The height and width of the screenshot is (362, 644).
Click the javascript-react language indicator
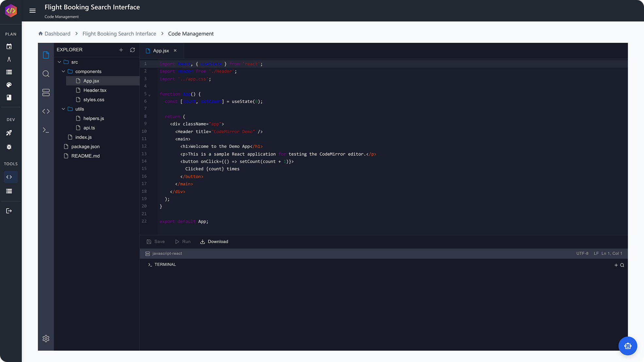[164, 254]
